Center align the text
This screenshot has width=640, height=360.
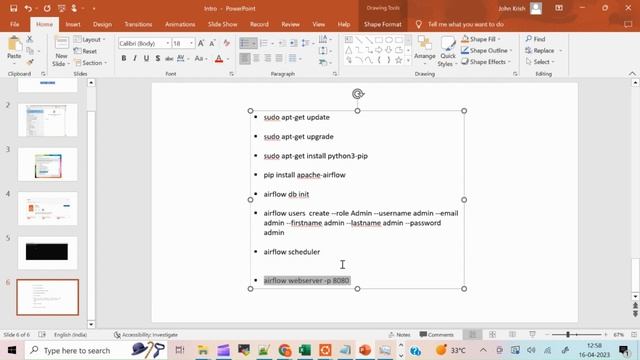tap(256, 59)
